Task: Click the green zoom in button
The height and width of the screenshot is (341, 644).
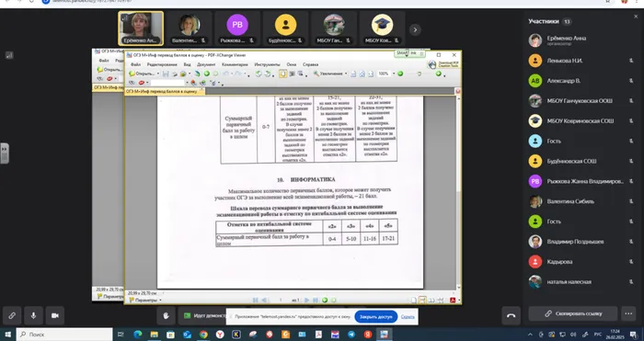Action: (438, 74)
